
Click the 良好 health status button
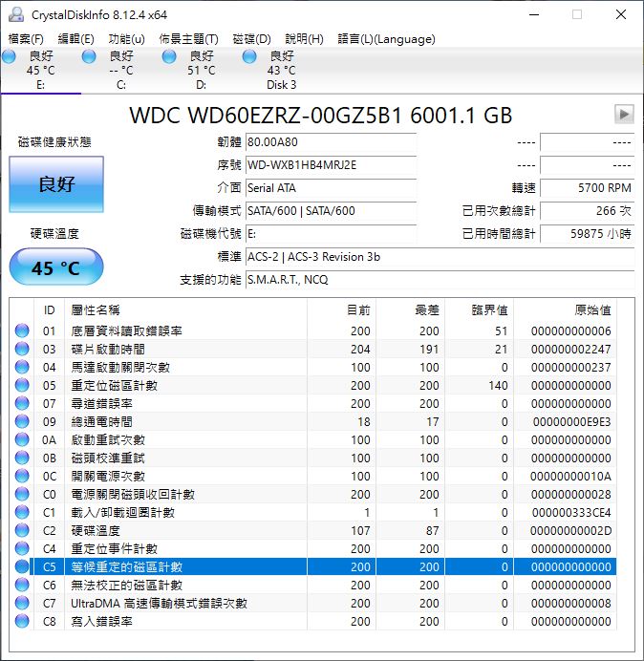click(56, 184)
